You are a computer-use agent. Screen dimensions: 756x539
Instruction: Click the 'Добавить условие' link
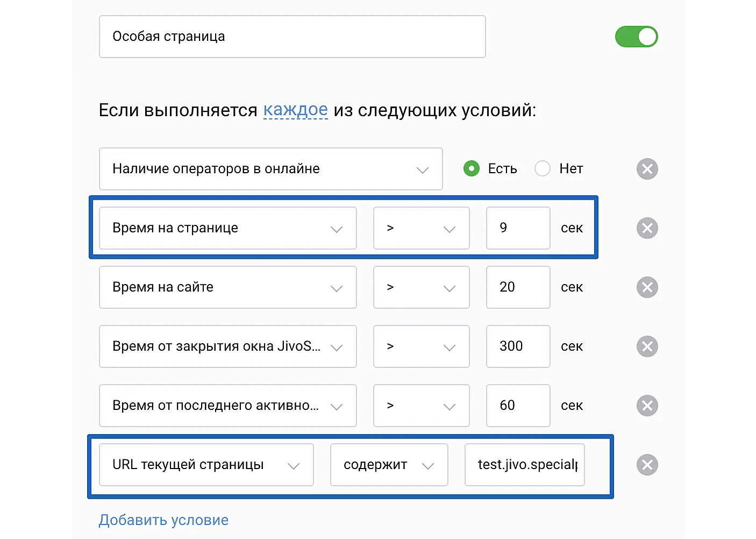click(x=163, y=520)
